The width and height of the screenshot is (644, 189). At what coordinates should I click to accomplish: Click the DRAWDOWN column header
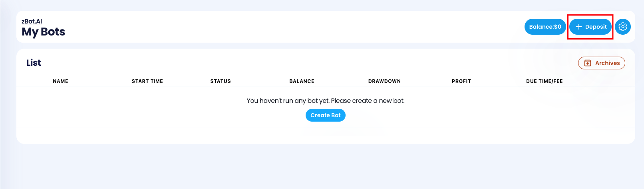pyautogui.click(x=384, y=81)
